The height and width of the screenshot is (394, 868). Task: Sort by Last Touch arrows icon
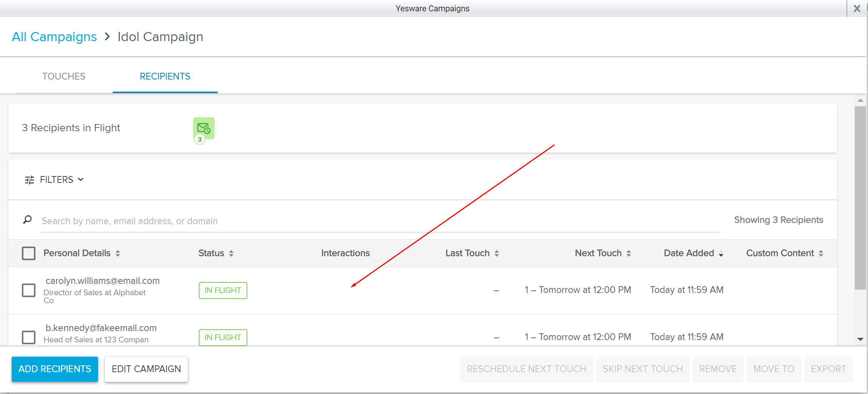pos(497,253)
